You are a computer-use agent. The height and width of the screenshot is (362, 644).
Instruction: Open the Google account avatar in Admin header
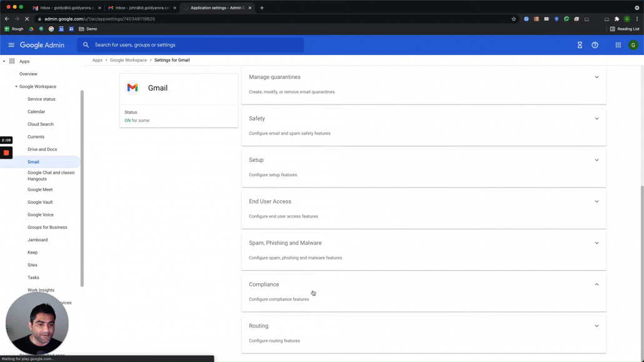pyautogui.click(x=633, y=45)
